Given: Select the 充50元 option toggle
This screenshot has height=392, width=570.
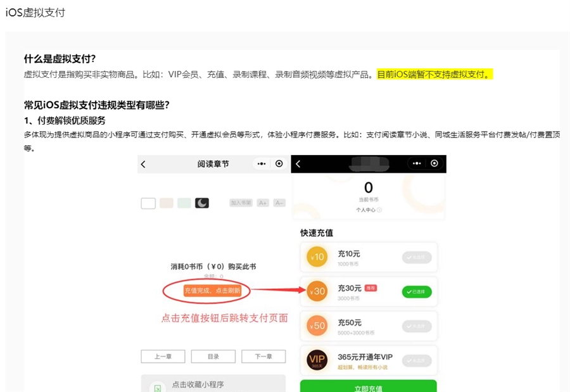Looking at the screenshot, I should [417, 326].
